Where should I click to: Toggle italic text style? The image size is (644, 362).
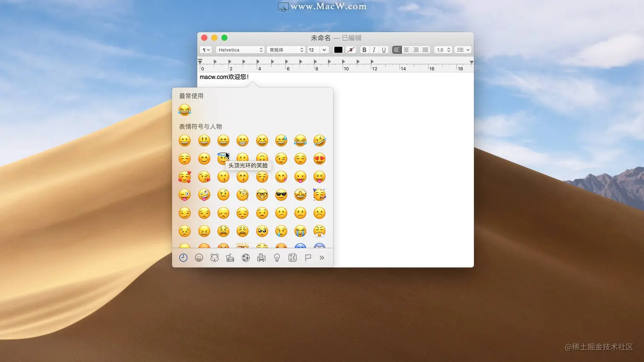pos(374,50)
